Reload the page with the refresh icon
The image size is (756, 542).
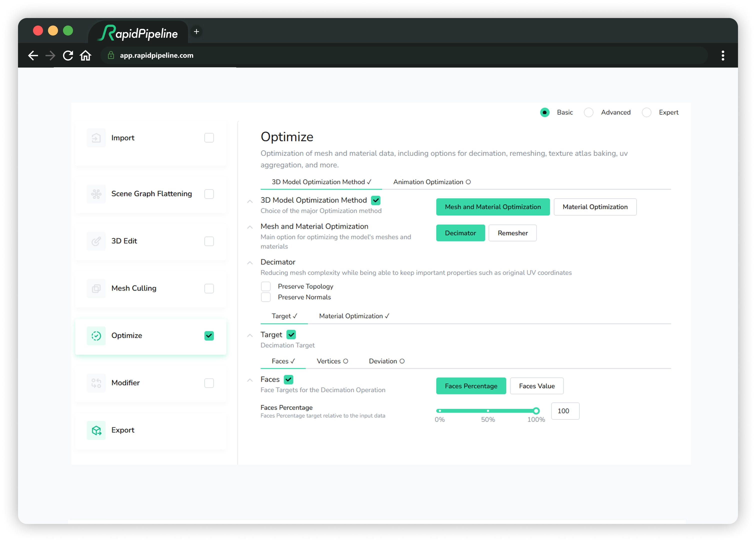68,55
